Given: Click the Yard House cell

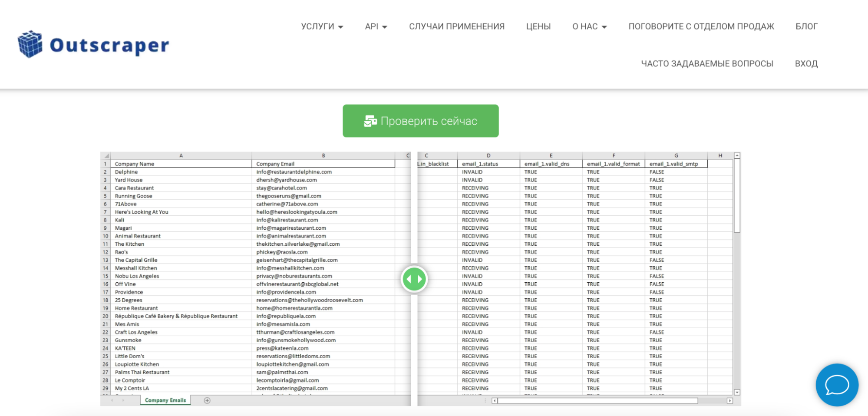Looking at the screenshot, I should click(181, 180).
